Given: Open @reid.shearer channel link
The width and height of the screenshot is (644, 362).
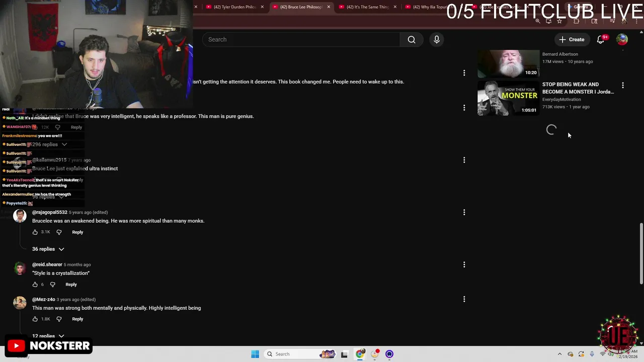Looking at the screenshot, I should 47,264.
